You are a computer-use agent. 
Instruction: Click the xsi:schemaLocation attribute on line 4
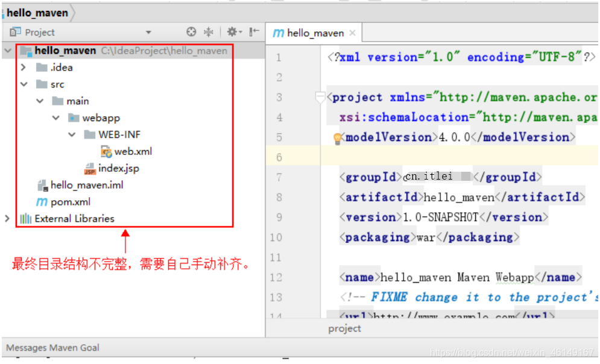(x=467, y=117)
